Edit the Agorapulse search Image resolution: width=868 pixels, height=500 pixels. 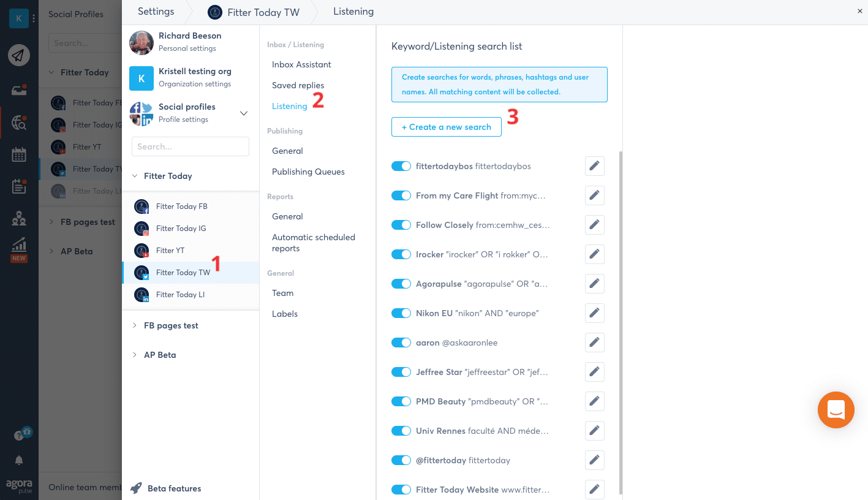[x=594, y=284]
